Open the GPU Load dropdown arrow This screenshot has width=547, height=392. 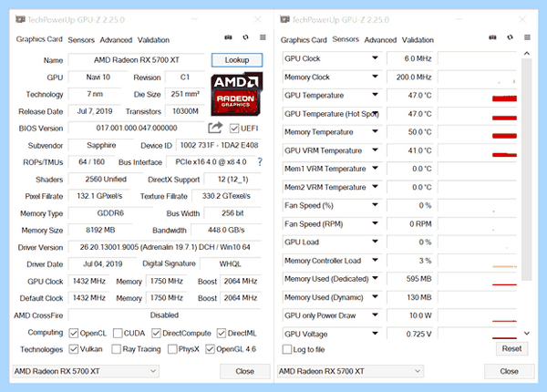[375, 242]
